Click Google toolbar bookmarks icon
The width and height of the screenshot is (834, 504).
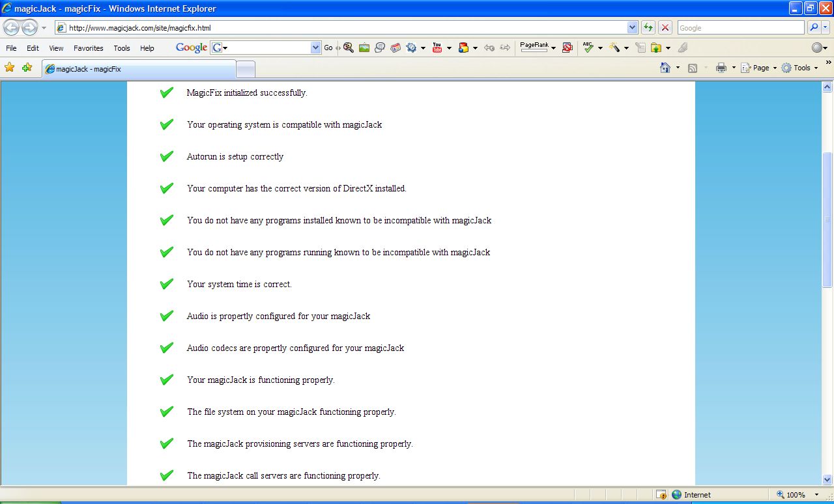[464, 48]
